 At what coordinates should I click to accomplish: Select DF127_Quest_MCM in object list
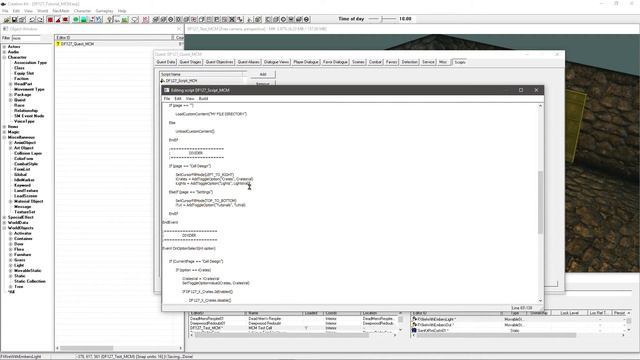tap(77, 44)
